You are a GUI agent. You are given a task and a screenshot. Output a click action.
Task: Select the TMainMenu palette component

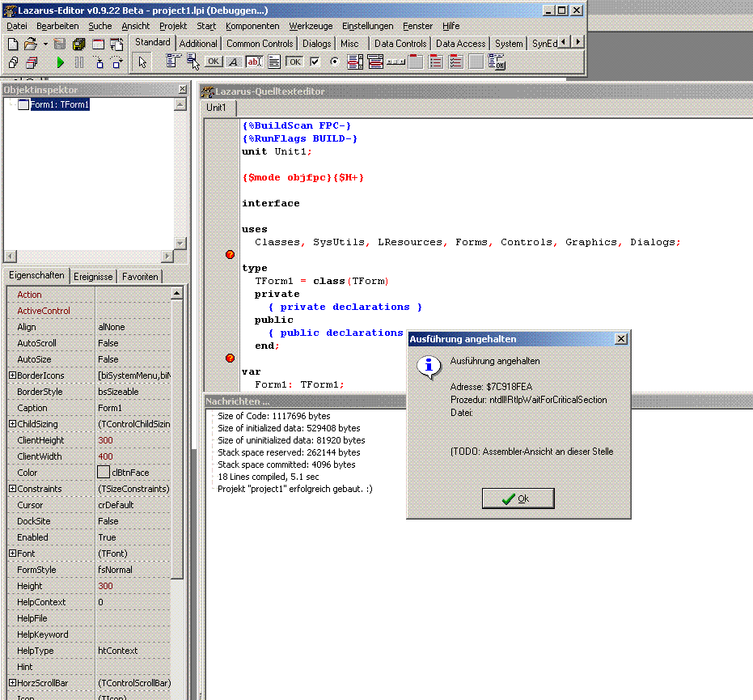(173, 62)
